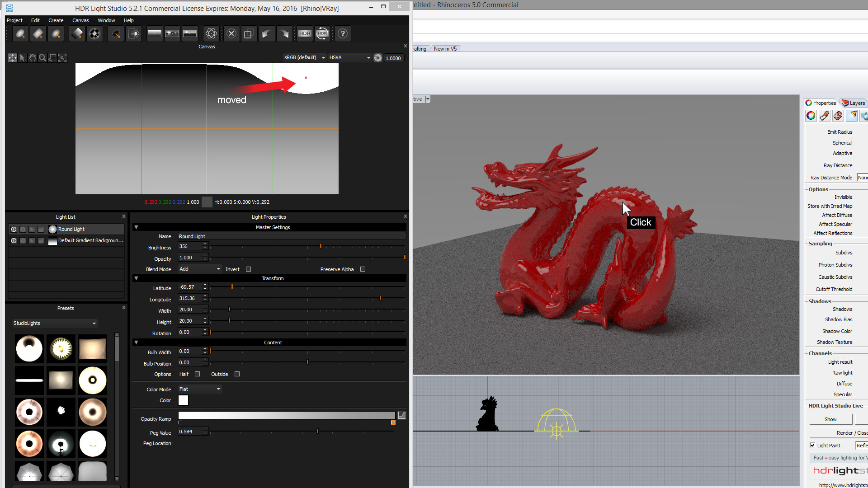The height and width of the screenshot is (488, 868).
Task: Collapse the Master Settings section
Action: [x=136, y=227]
